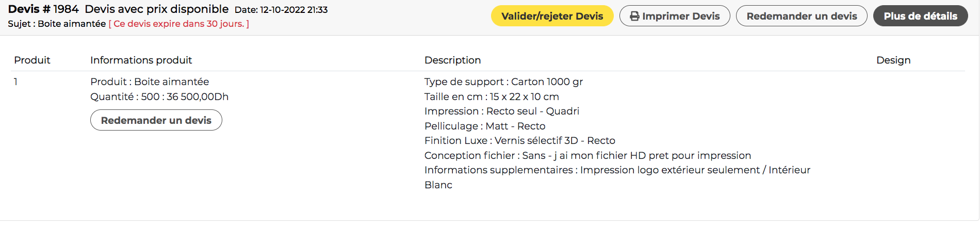Click the Produit : Boite aimantée line
Screen dimensions: 980x225
[x=150, y=82]
